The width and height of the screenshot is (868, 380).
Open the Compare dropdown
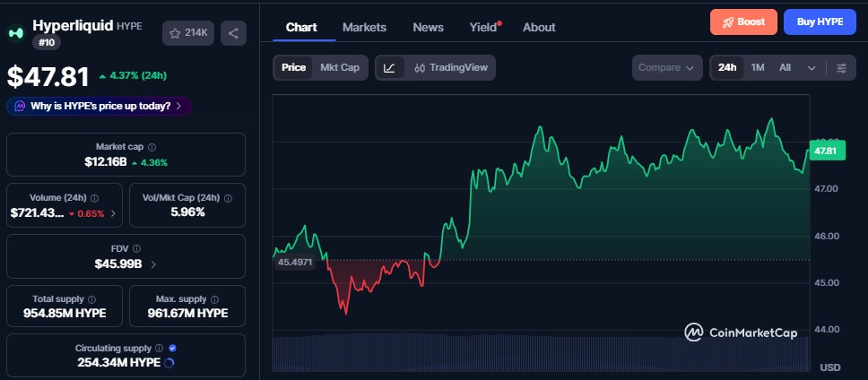[x=667, y=67]
